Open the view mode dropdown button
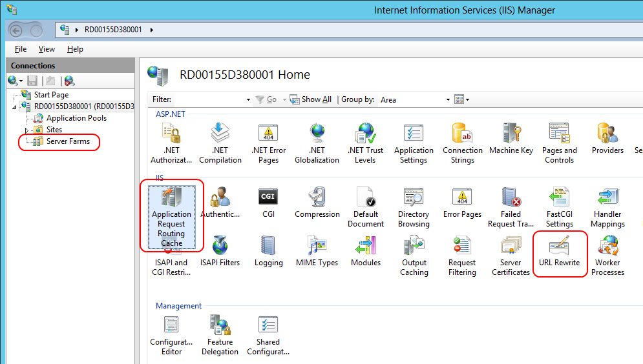643x364 pixels. pos(461,99)
